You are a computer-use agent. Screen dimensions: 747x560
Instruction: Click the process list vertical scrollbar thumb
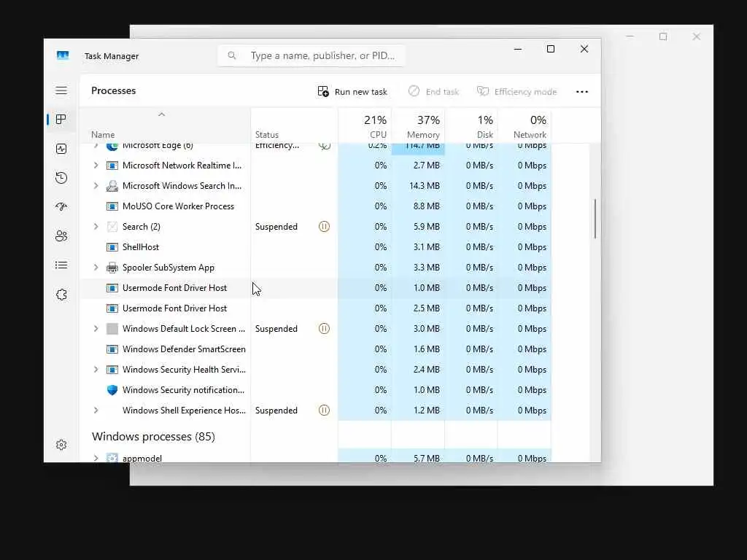click(x=595, y=219)
